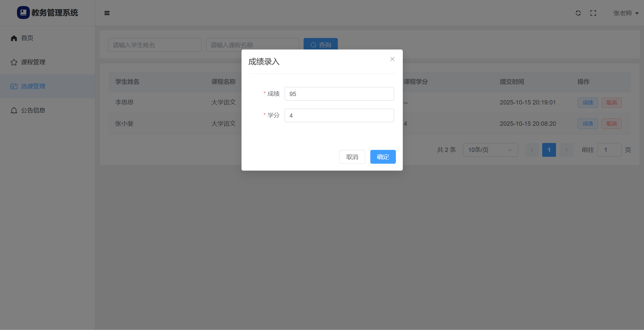Click the 请输入学生姓名 search field

point(155,45)
